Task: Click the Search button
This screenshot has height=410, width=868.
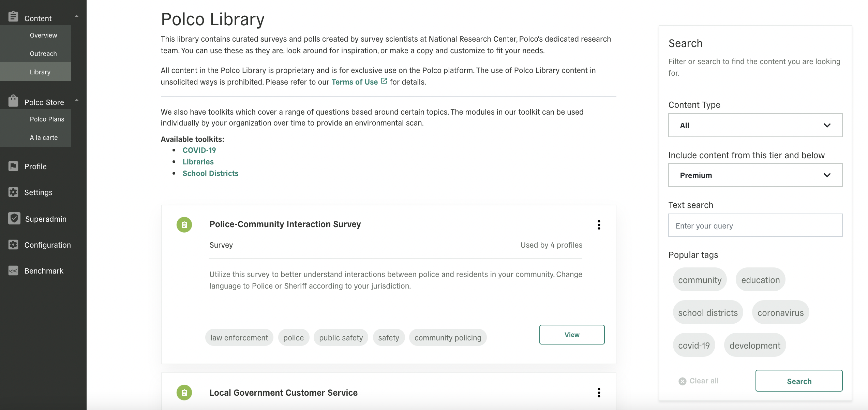Action: tap(799, 381)
